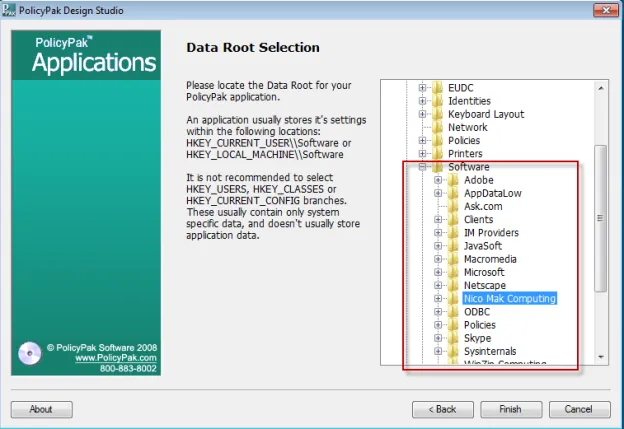Click the Nico Mak Computing folder icon
The width and height of the screenshot is (624, 429).
453,298
